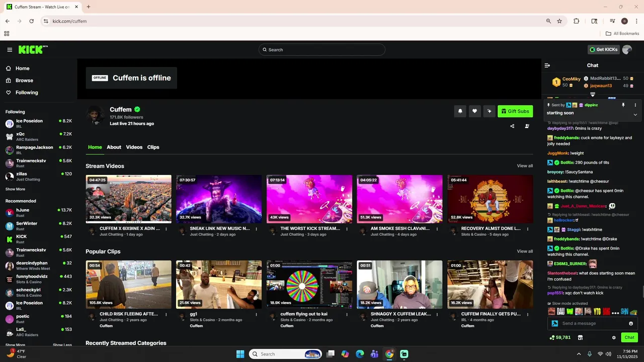Open funnyhoodvidz recommended channel
The height and width of the screenshot is (362, 644).
pos(38,279)
